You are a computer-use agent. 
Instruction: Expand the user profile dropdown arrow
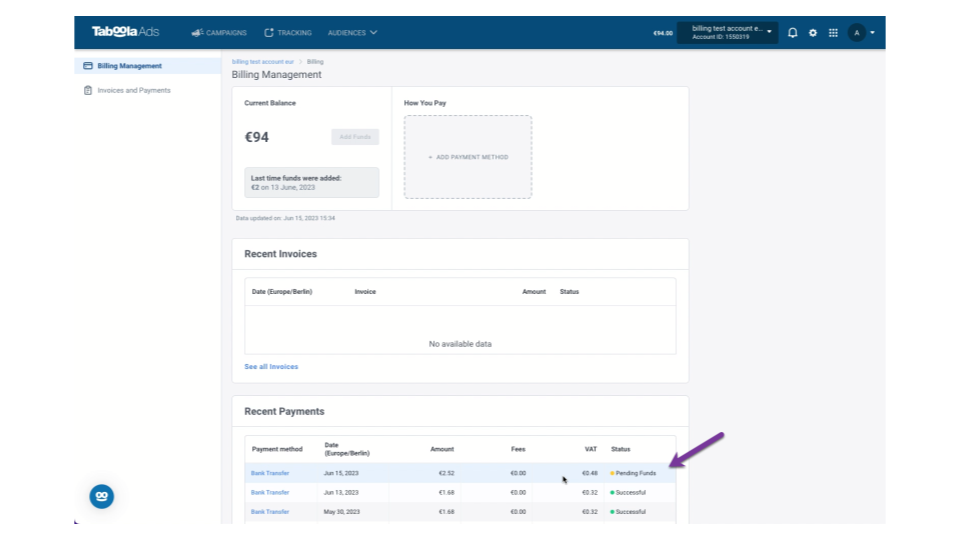click(x=872, y=33)
